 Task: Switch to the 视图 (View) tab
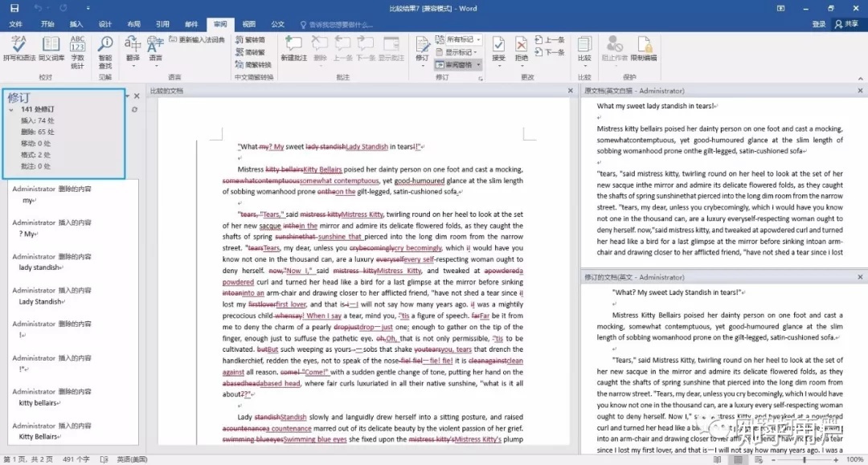click(249, 24)
